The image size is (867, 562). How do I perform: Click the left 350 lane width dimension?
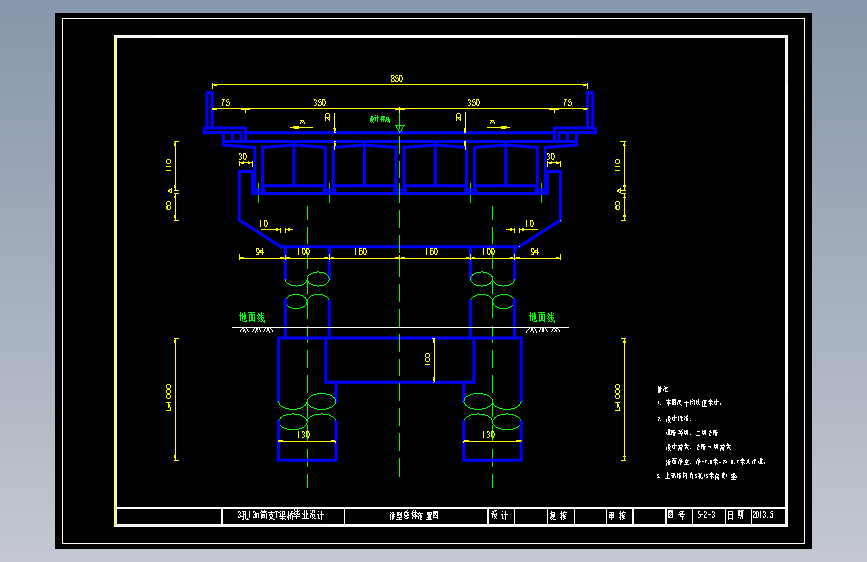[x=320, y=102]
